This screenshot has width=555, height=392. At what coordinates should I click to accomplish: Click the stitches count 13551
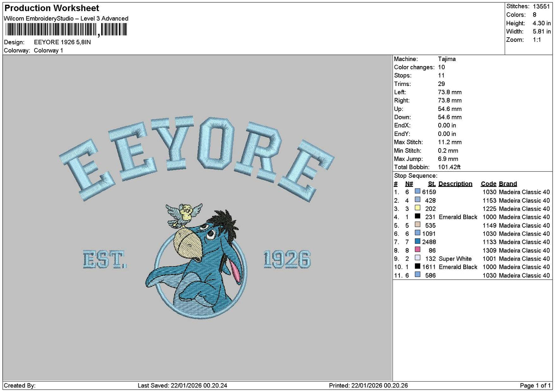(541, 6)
